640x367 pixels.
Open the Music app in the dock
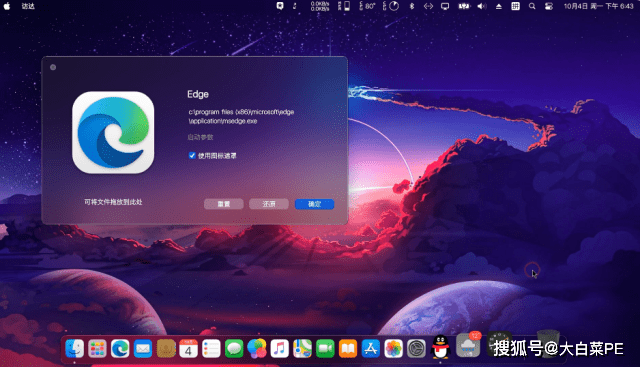(x=280, y=349)
